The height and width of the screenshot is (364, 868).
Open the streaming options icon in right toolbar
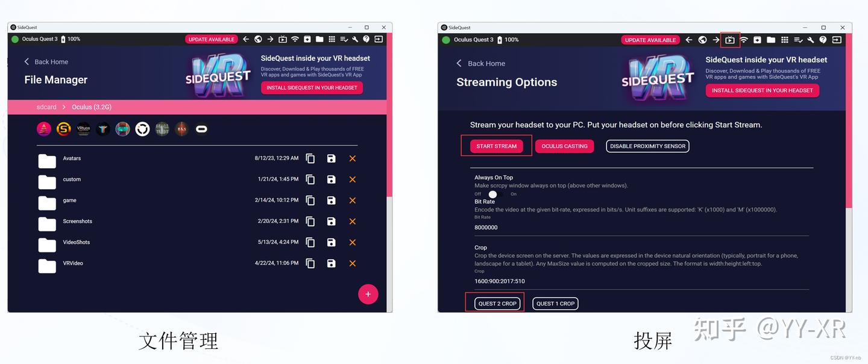point(730,40)
